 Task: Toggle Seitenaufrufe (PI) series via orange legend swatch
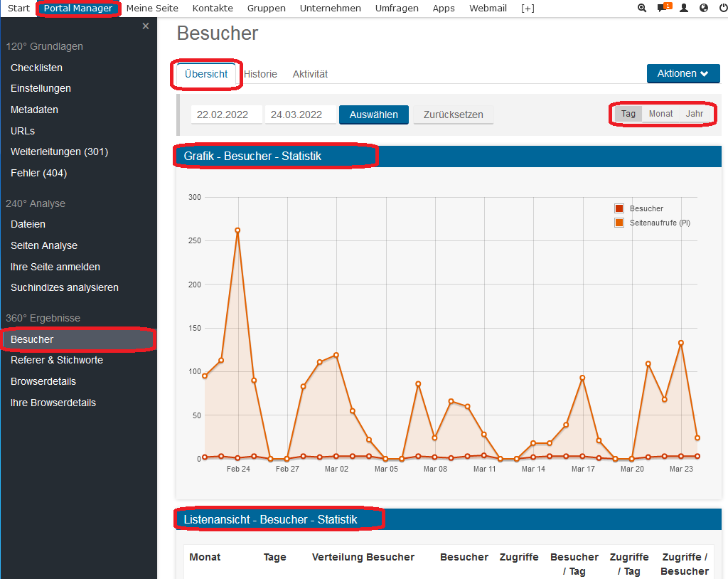click(619, 223)
